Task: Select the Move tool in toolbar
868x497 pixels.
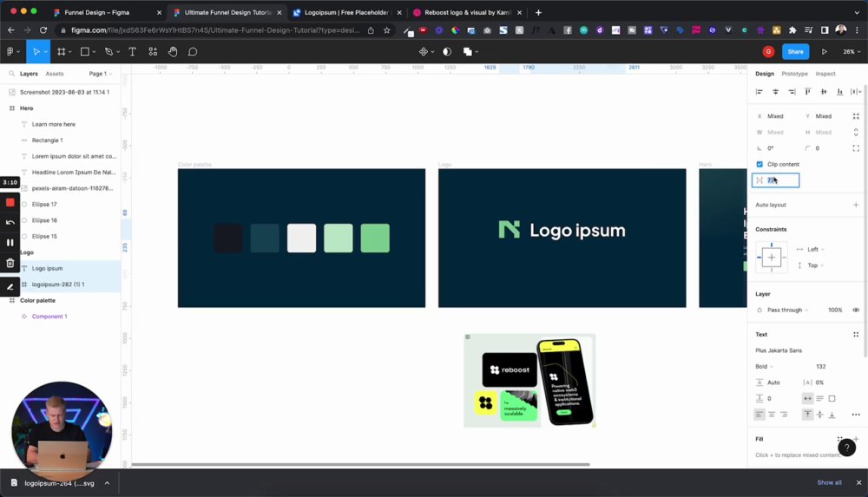Action: (36, 51)
